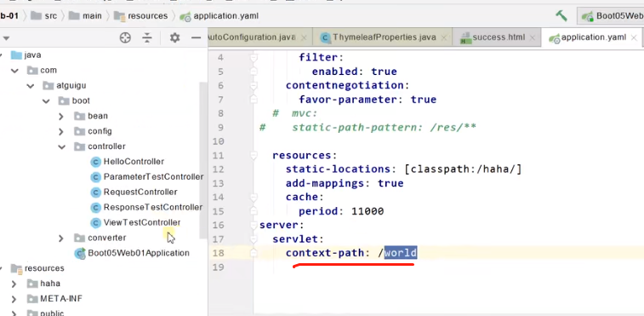The image size is (644, 316).
Task: Click the period value 11000
Action: 368,211
